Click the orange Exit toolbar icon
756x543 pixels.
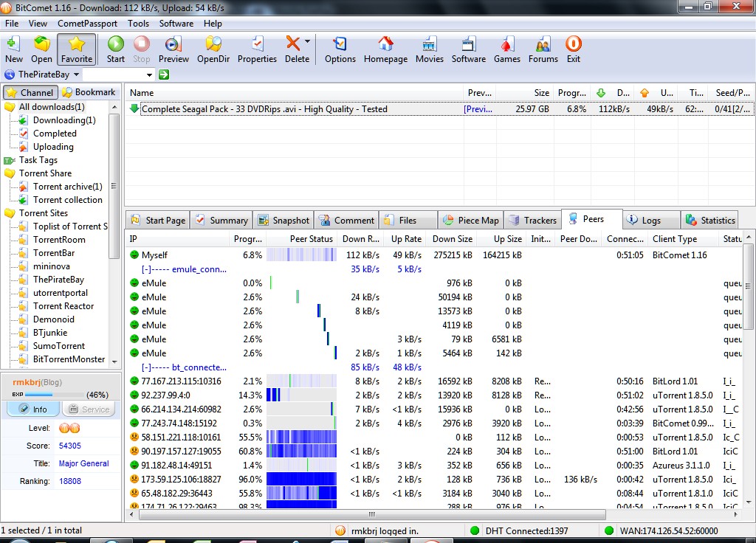573,49
